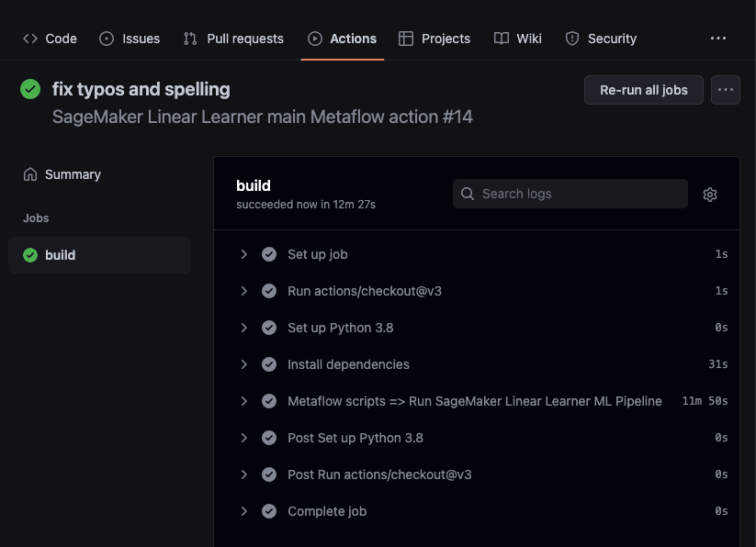The height and width of the screenshot is (547, 756).
Task: Click the 'build' heading in log panel
Action: 254,186
